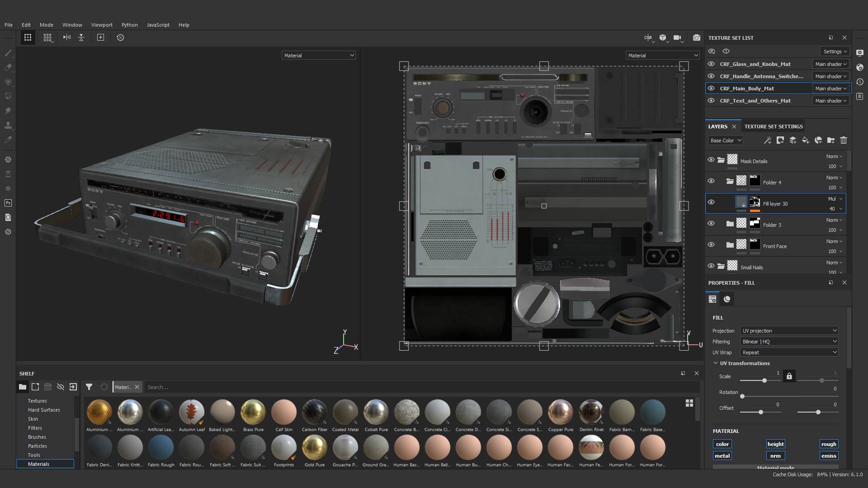This screenshot has height=488, width=868.
Task: Hide the CRF_Glass_and_Knobs_Mat texture set
Action: [711, 64]
